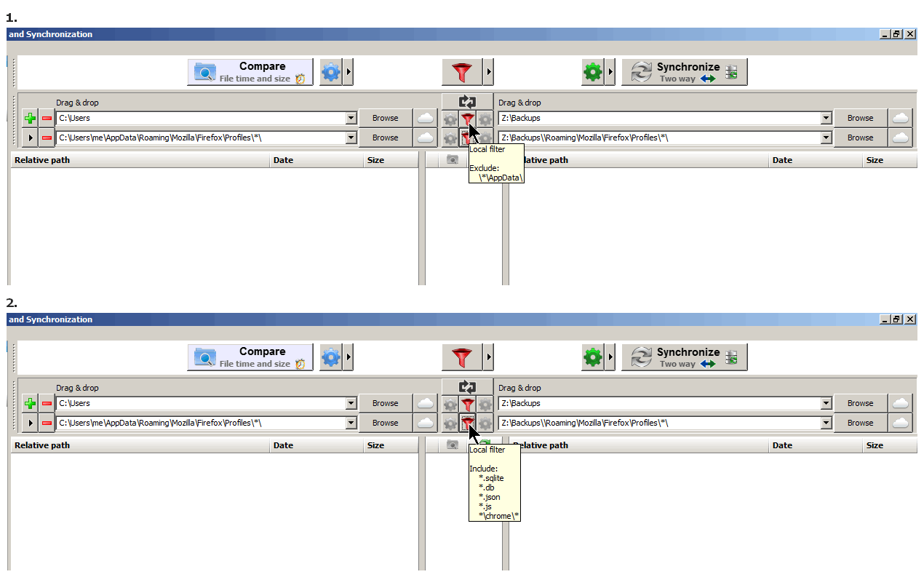Select cloud storage for left Profiles path, screenshot 1
The width and height of the screenshot is (924, 577).
coord(426,138)
